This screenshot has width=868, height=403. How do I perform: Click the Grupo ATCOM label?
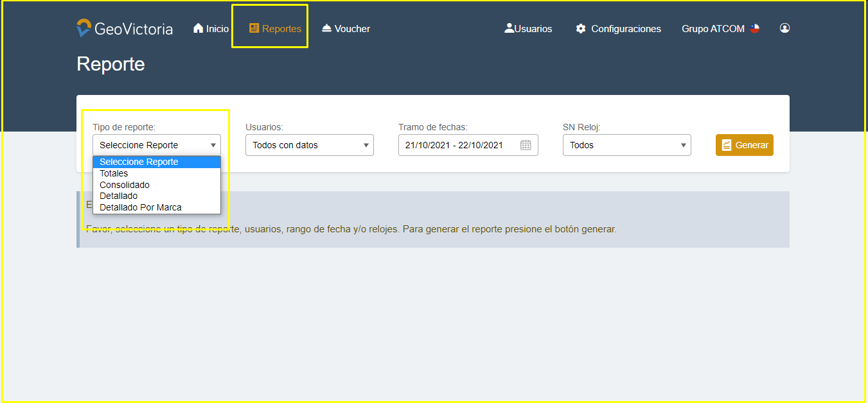coord(713,28)
